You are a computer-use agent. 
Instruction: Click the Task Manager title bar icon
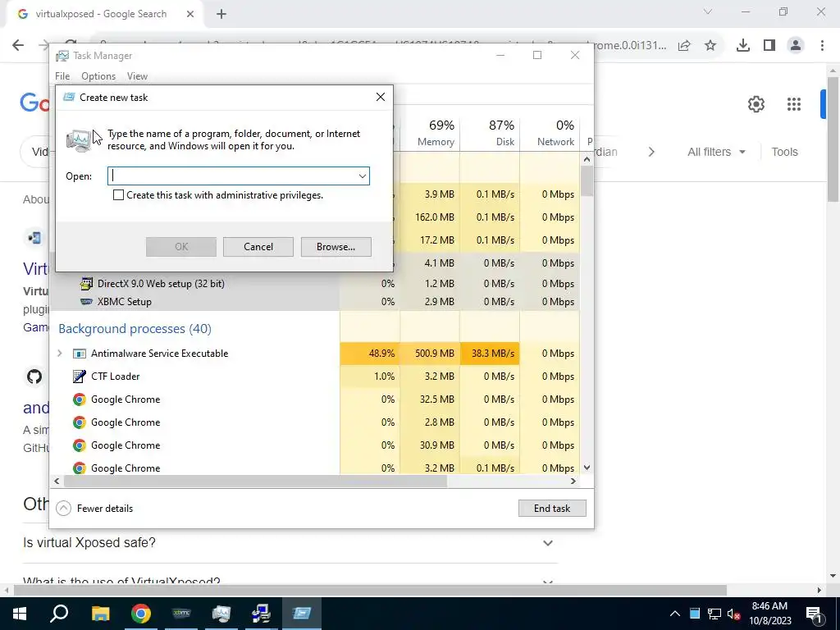pyautogui.click(x=62, y=56)
